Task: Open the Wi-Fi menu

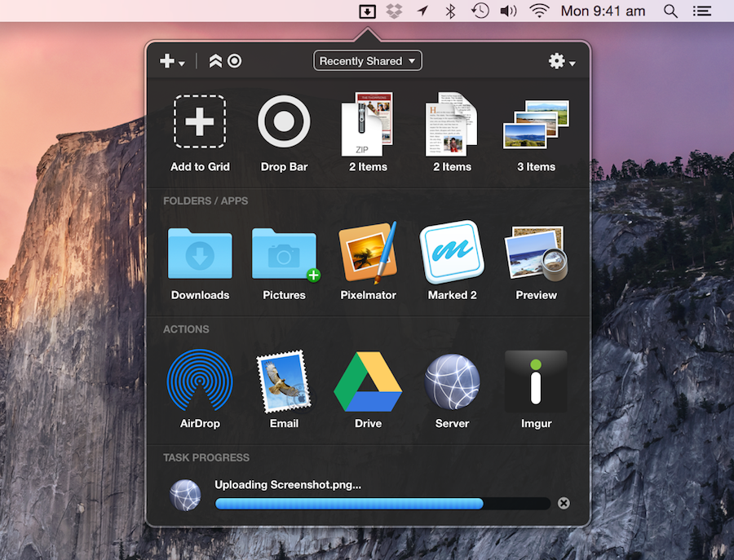Action: 539,11
